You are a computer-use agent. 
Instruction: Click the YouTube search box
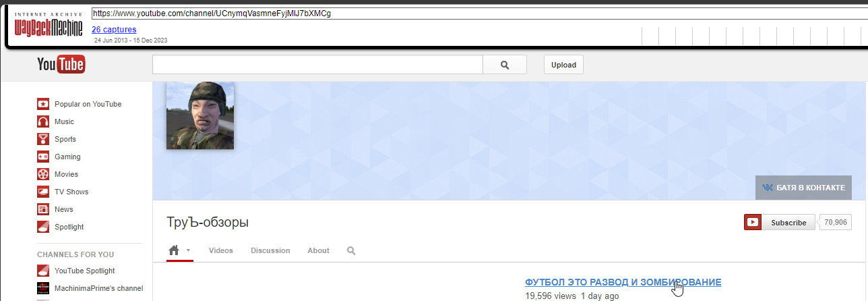pyautogui.click(x=318, y=65)
